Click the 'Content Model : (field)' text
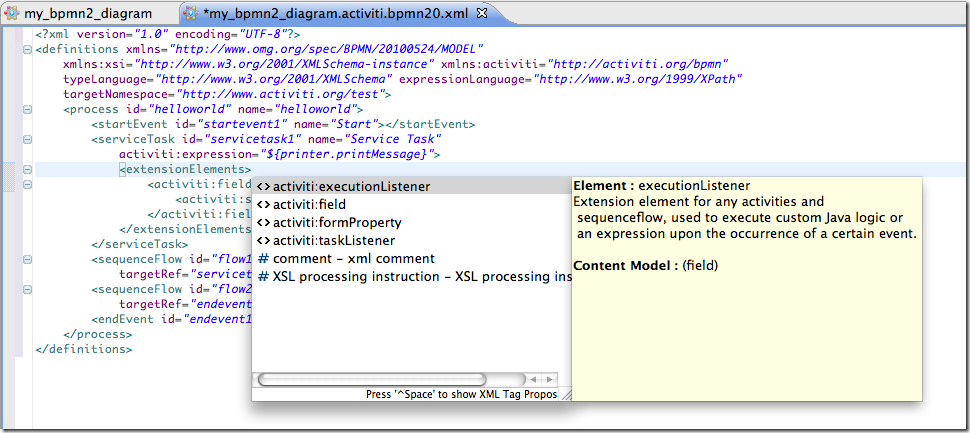970x433 pixels. pos(645,266)
